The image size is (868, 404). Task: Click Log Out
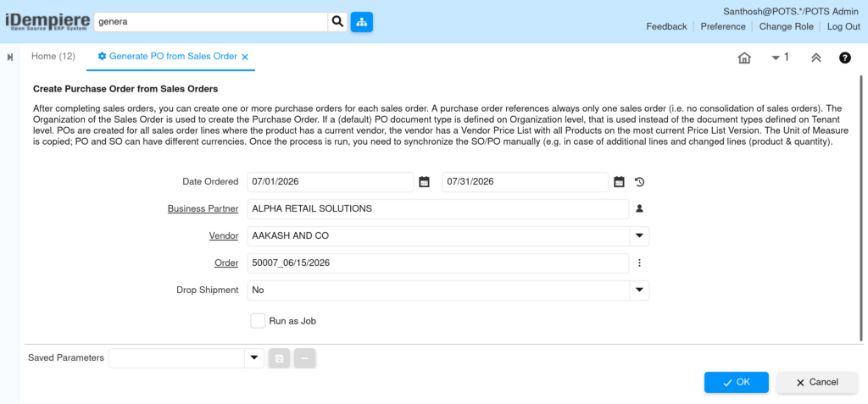843,26
